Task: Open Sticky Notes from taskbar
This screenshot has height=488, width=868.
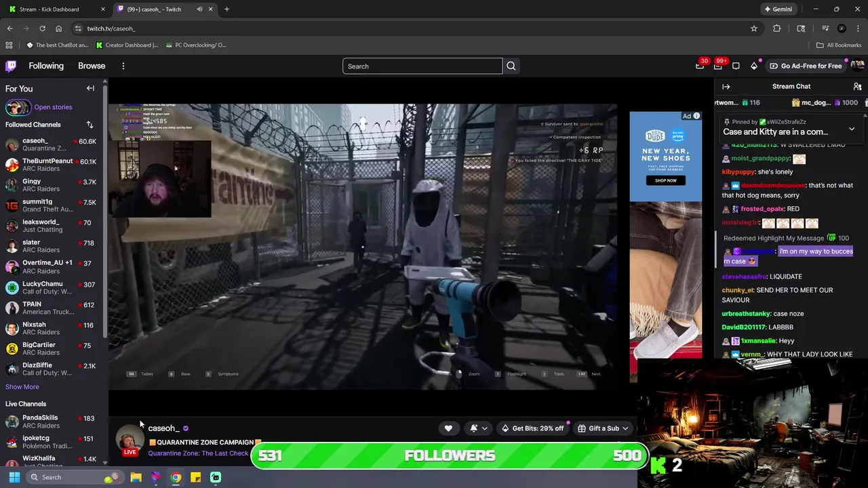Action: pos(195,477)
